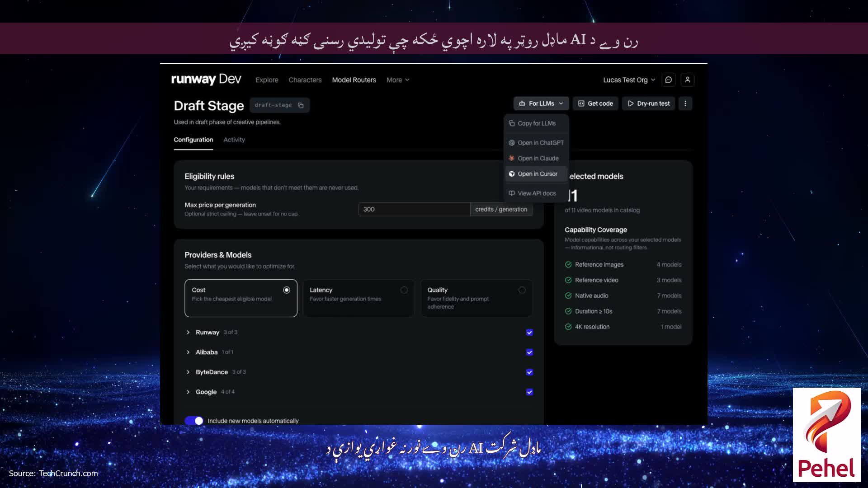868x488 pixels.
Task: Choose Open in Cursor
Action: click(536, 174)
